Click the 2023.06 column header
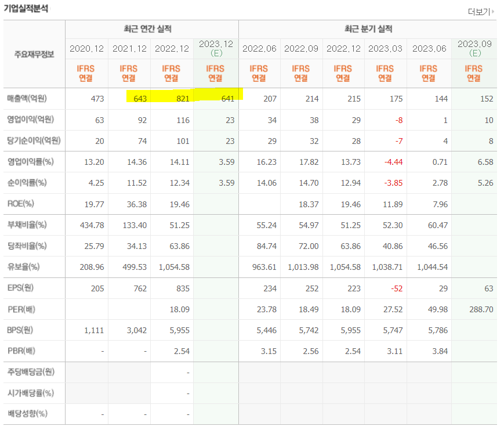The height and width of the screenshot is (426, 504). [429, 49]
